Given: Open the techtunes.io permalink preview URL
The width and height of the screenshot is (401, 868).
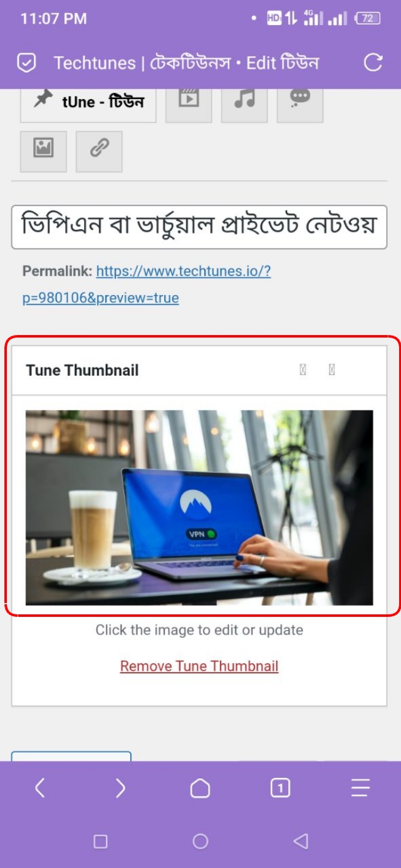Looking at the screenshot, I should pyautogui.click(x=147, y=284).
